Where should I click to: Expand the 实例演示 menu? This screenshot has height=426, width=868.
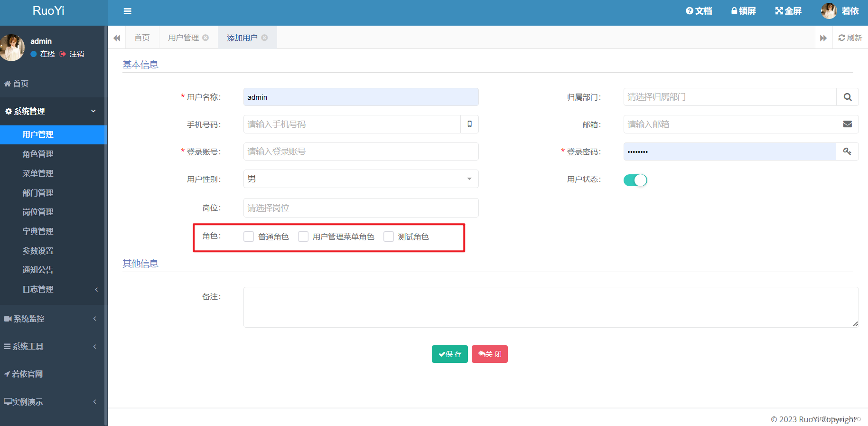(53, 402)
